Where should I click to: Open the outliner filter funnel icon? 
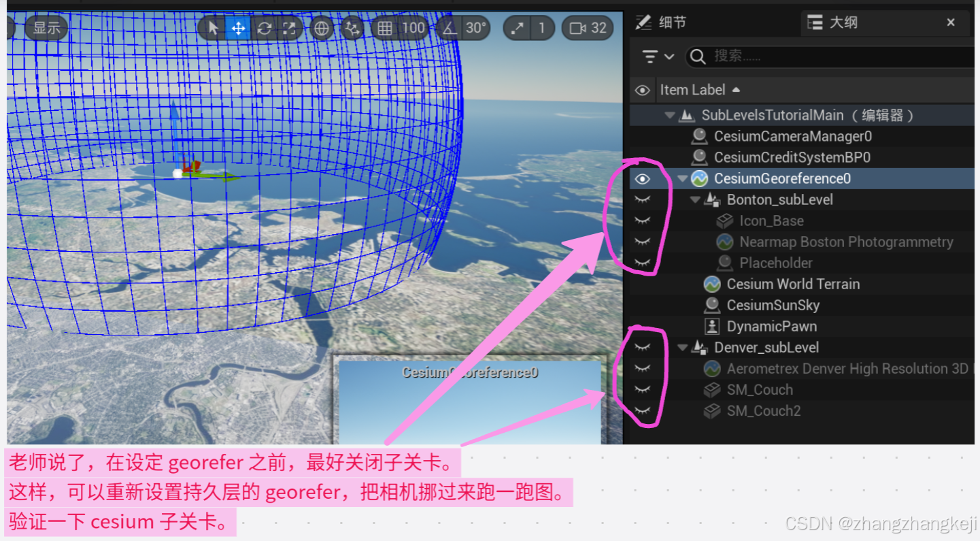652,56
